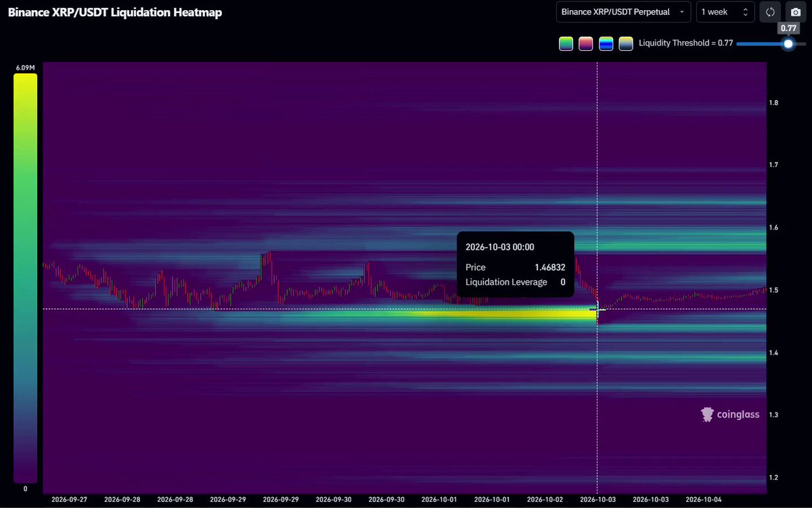Click the 6.09M color scale maximum label
This screenshot has width=812, height=508.
(25, 68)
